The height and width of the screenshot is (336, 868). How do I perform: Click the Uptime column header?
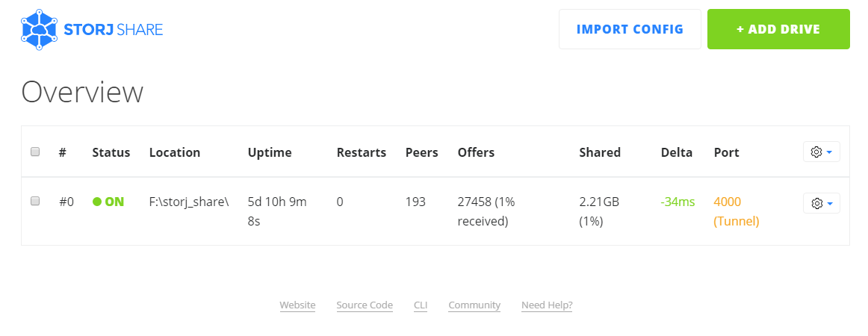coord(270,152)
